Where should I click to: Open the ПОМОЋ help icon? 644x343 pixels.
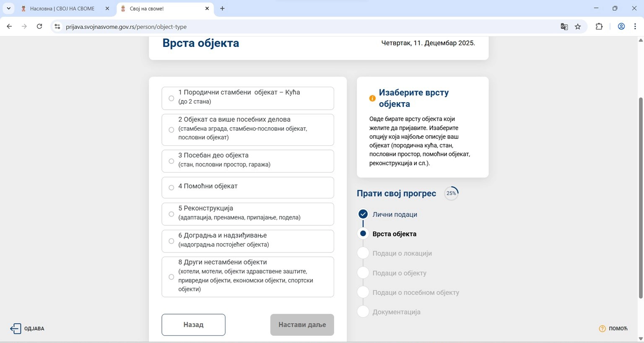[x=602, y=329]
